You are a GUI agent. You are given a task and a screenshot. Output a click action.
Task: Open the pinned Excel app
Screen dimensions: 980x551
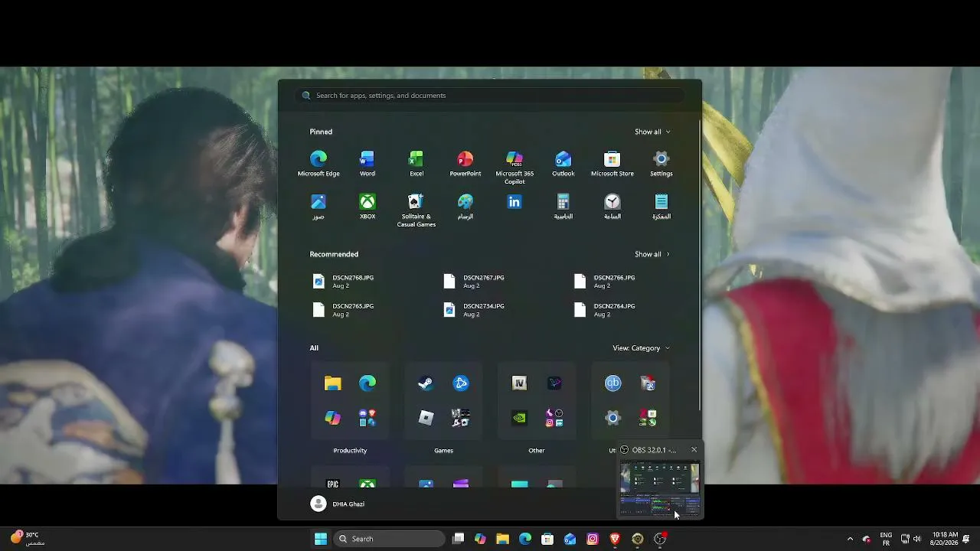(416, 164)
